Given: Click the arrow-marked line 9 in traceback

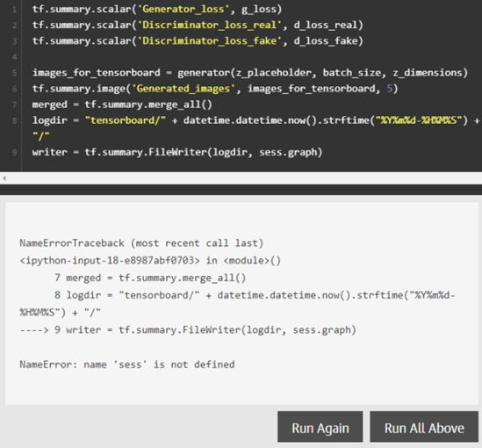Looking at the screenshot, I should (x=188, y=330).
